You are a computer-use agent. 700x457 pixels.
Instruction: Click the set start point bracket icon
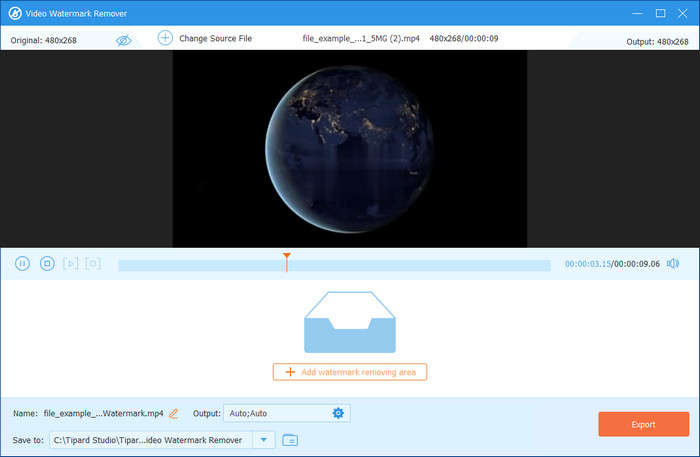[71, 263]
